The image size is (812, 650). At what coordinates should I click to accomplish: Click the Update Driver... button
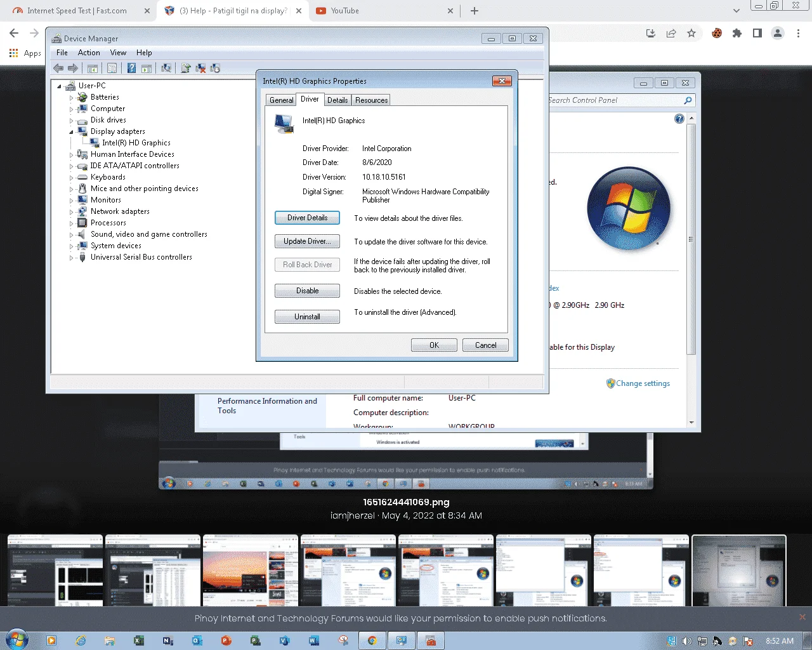[307, 241]
